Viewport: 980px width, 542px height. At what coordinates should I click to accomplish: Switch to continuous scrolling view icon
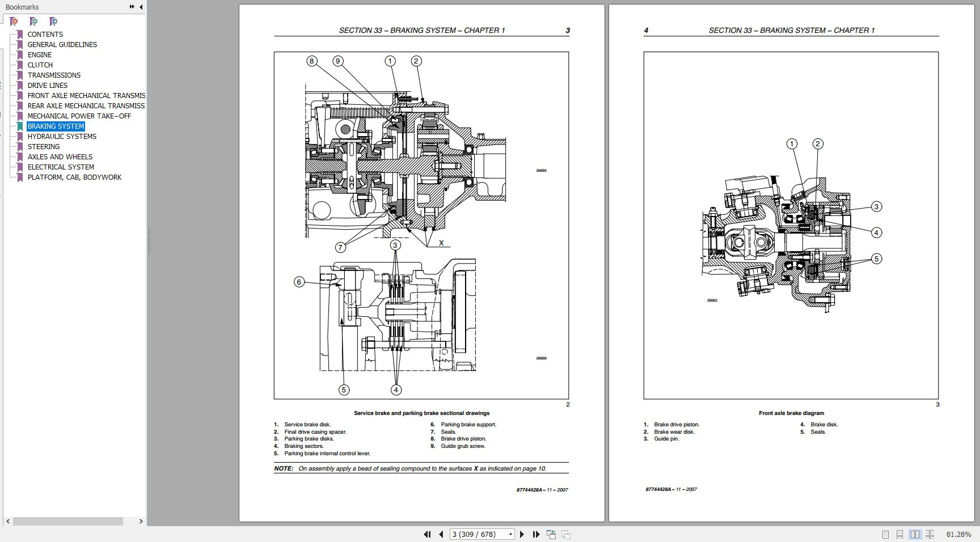[x=899, y=533]
